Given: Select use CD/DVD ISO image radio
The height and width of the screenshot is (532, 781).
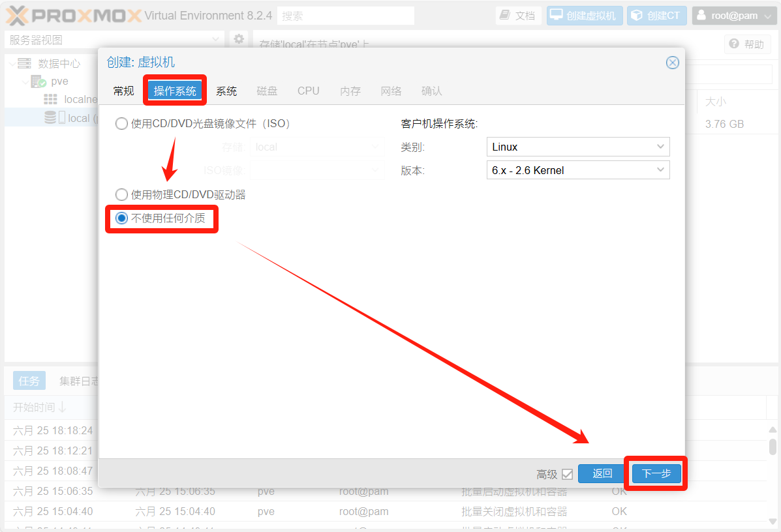Looking at the screenshot, I should (121, 123).
